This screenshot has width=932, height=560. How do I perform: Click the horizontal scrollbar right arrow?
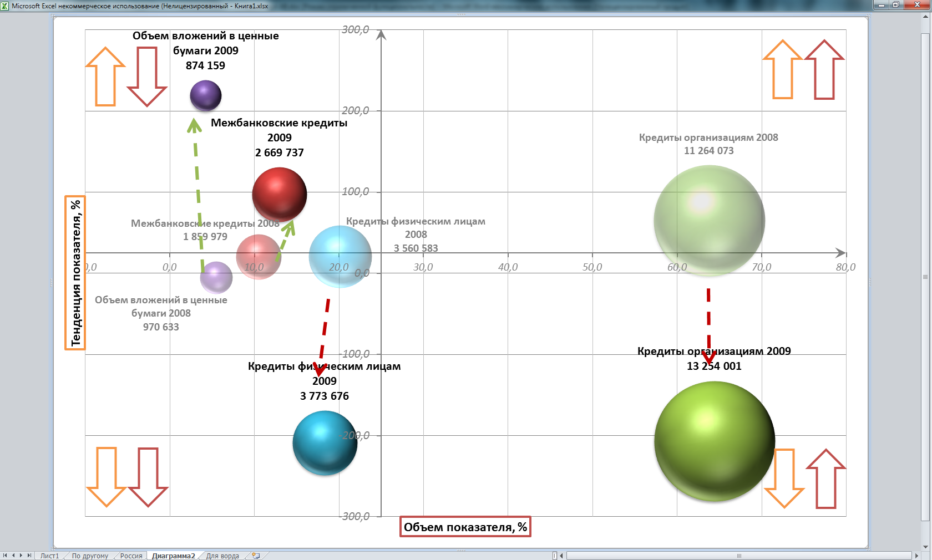coord(916,556)
